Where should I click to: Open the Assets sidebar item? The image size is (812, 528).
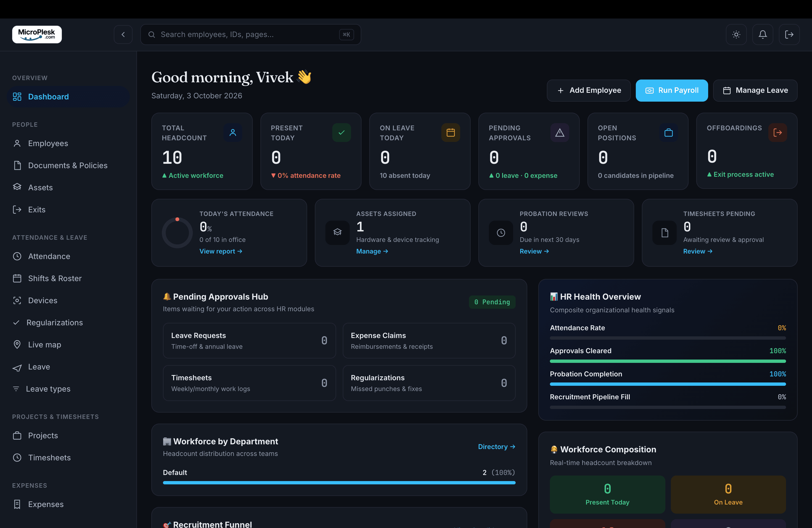[68, 188]
